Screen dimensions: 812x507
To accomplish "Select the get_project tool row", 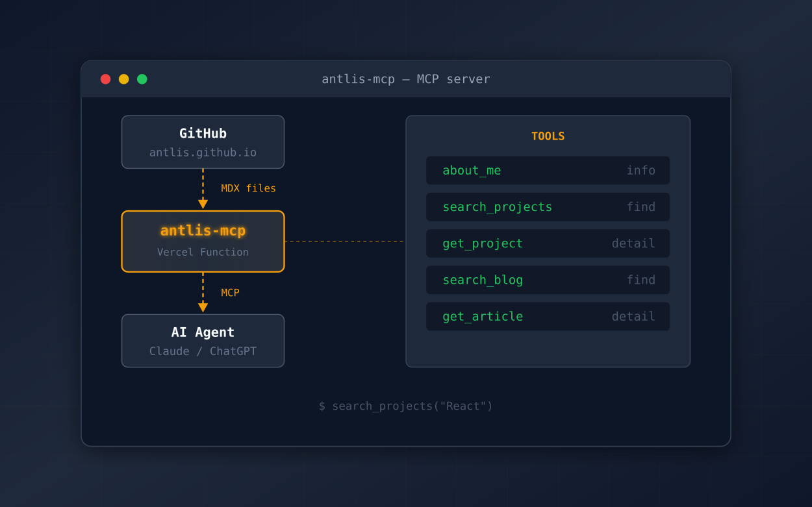I will (x=548, y=243).
